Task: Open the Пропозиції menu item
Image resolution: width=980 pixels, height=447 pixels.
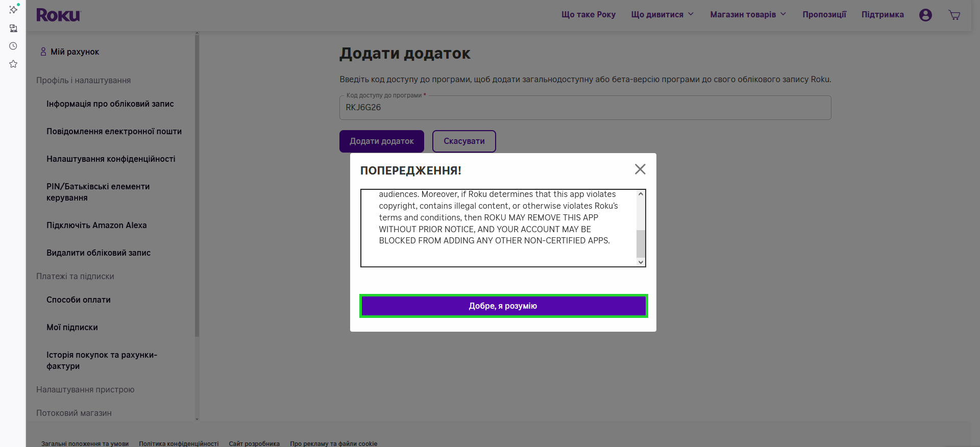Action: 824,14
